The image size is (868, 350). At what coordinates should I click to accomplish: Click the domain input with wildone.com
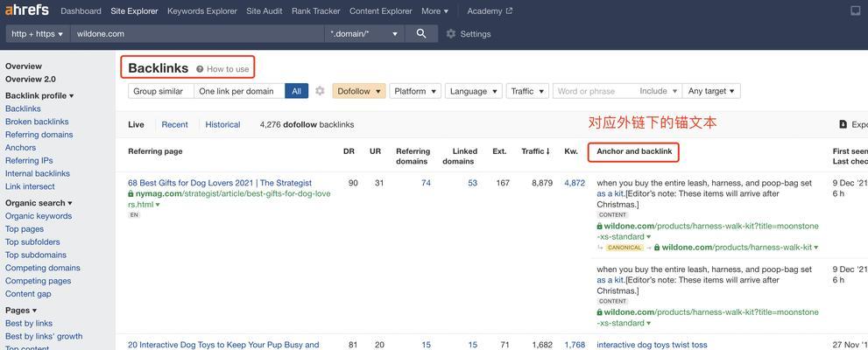(x=197, y=34)
